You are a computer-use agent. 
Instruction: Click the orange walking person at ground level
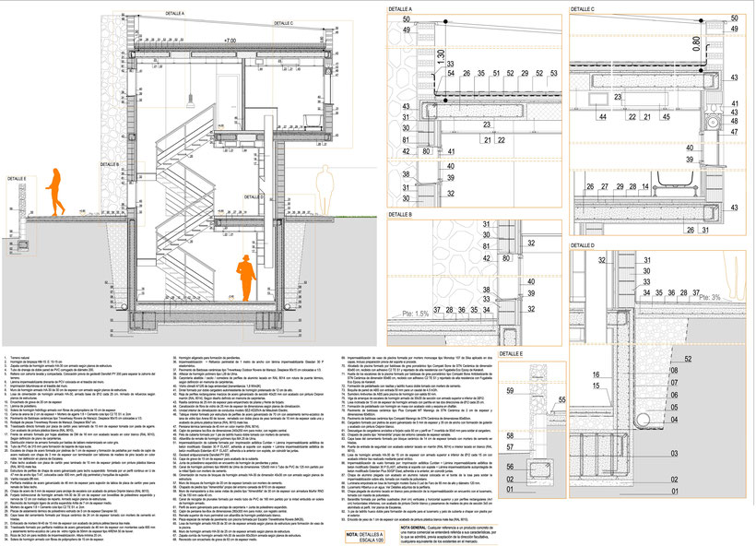(x=55, y=192)
